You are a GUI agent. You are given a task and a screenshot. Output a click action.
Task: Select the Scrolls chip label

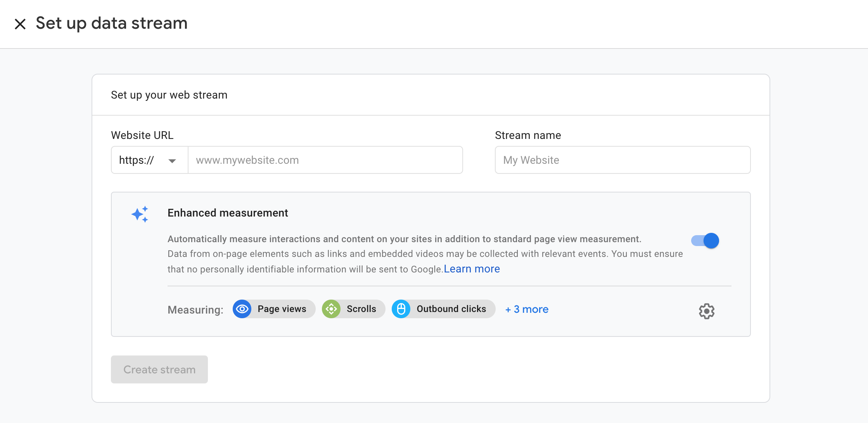tap(361, 309)
